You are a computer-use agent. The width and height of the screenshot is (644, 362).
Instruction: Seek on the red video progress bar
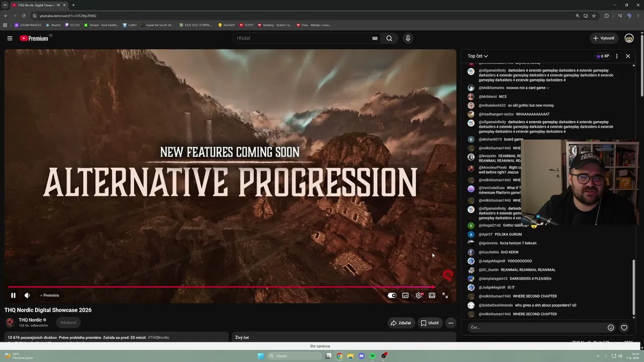click(x=221, y=287)
